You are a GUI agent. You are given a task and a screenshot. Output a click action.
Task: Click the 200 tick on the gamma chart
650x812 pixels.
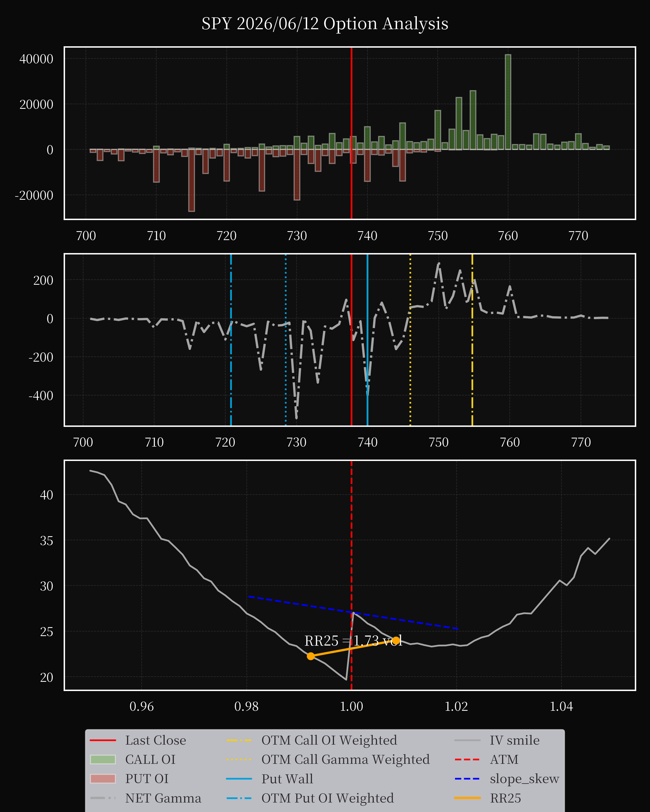pyautogui.click(x=43, y=280)
